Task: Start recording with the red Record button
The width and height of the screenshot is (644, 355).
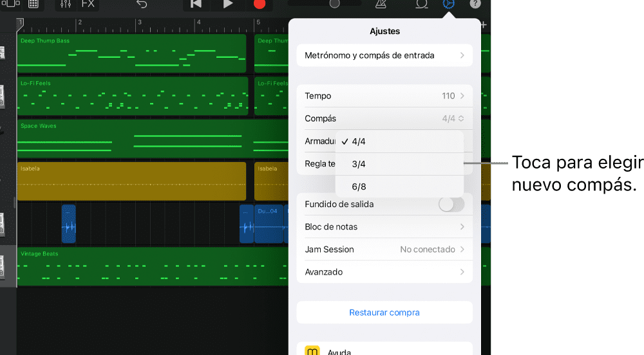Action: [x=259, y=4]
